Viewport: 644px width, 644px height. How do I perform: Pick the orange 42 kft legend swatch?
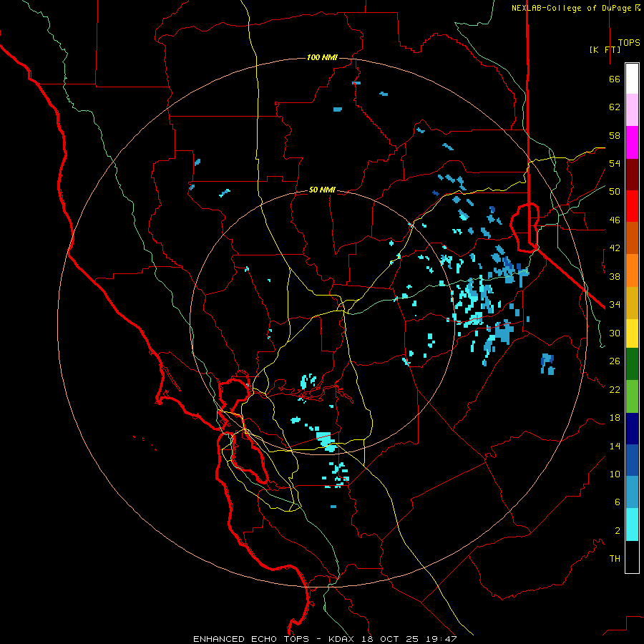632,270
